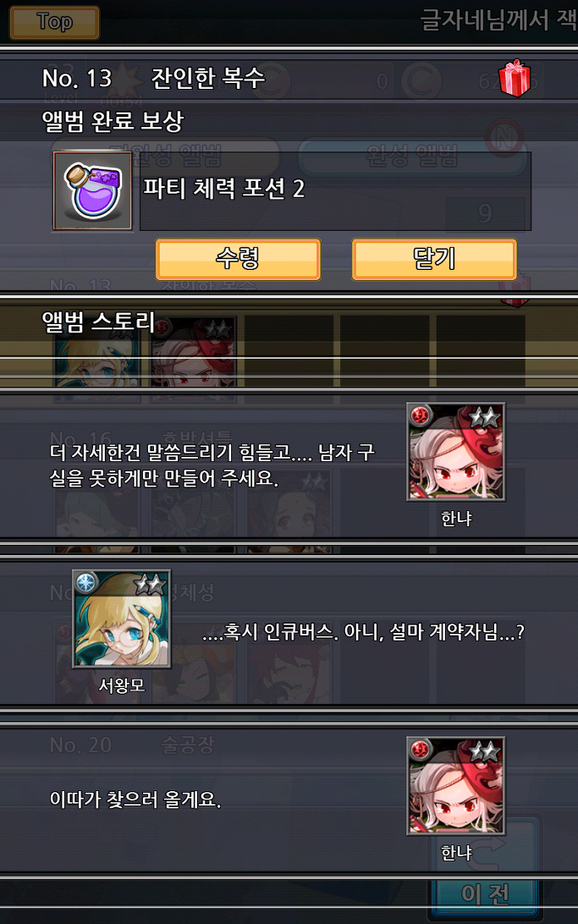Click the 앨범 스토리 section header
578x924 pixels.
pyautogui.click(x=98, y=322)
